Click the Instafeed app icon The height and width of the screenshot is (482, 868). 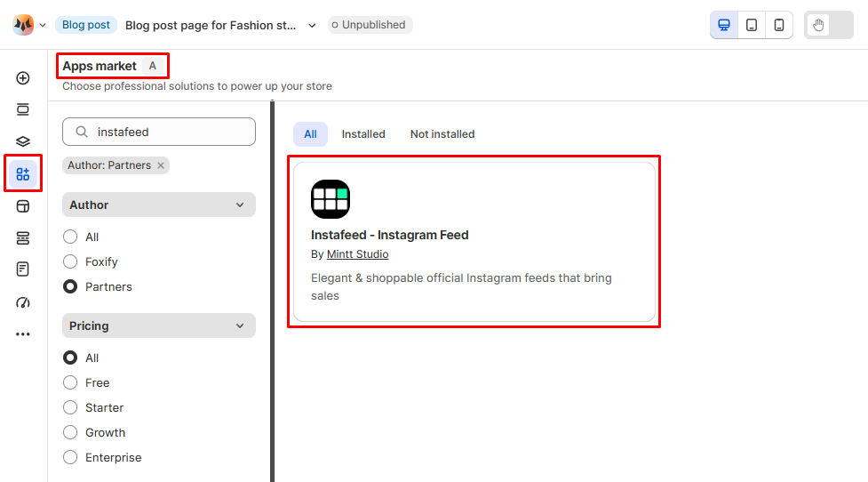pos(330,199)
